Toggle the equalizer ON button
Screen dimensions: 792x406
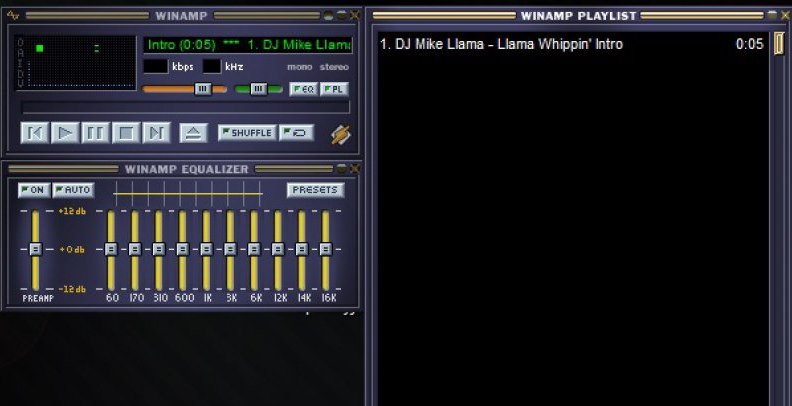[x=32, y=190]
